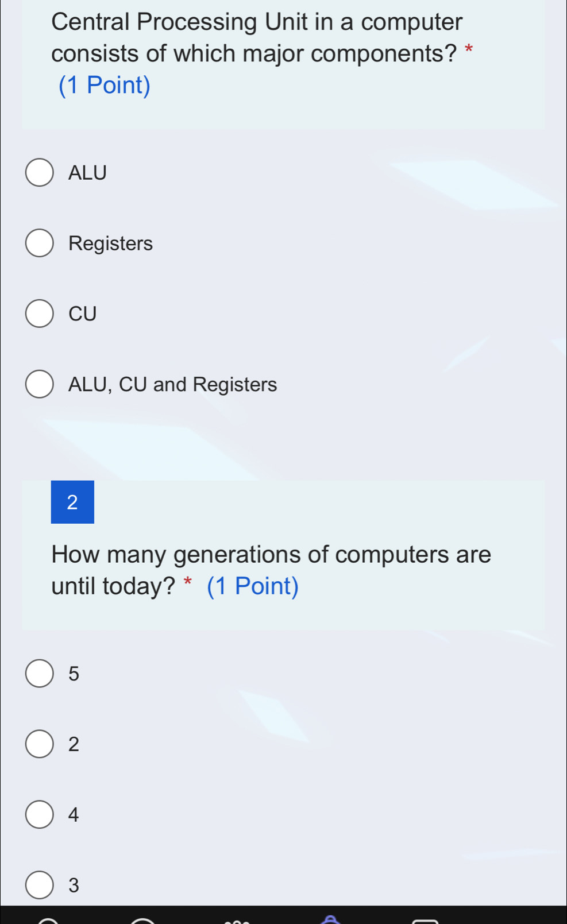The height and width of the screenshot is (924, 567).
Task: Choose radio button for answer option 2
Action: [x=40, y=744]
